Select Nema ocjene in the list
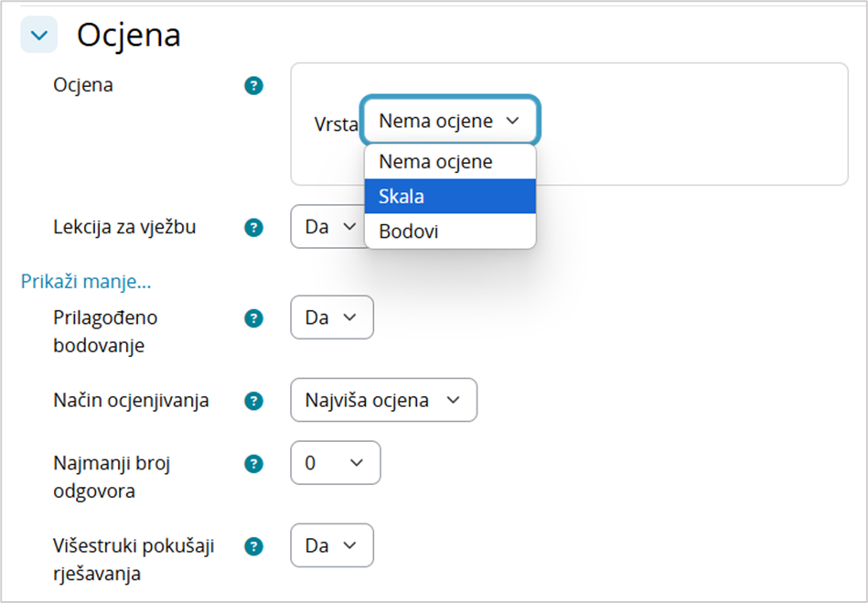The image size is (868, 603). tap(449, 161)
